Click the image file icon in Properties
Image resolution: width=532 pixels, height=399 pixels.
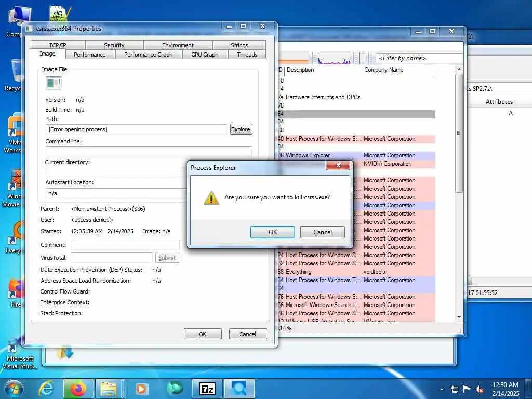(x=54, y=83)
